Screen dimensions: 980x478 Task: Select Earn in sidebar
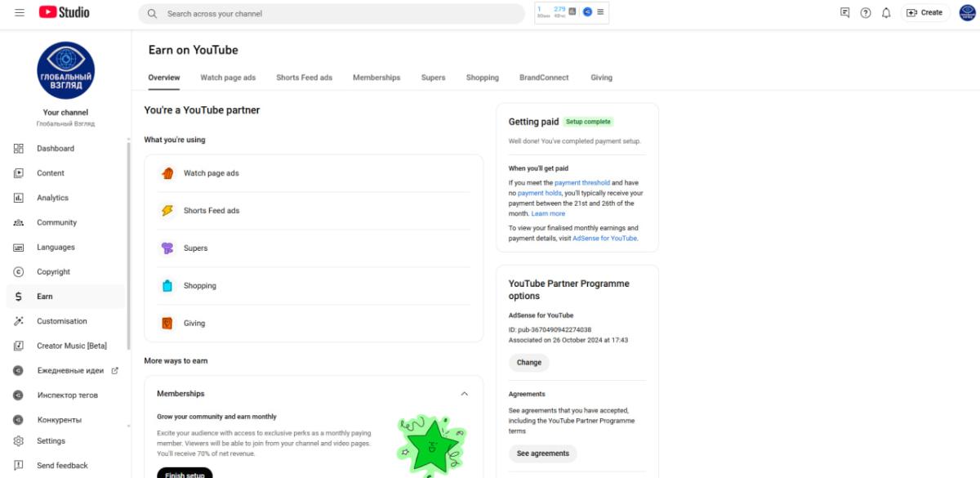pos(65,297)
